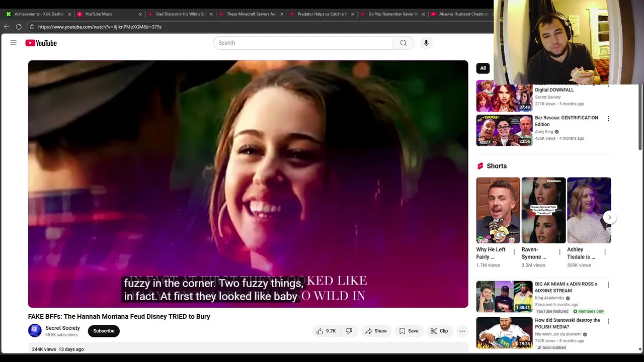Switch to Do You Remember Xavier tab
This screenshot has height=362, width=644.
tap(392, 14)
